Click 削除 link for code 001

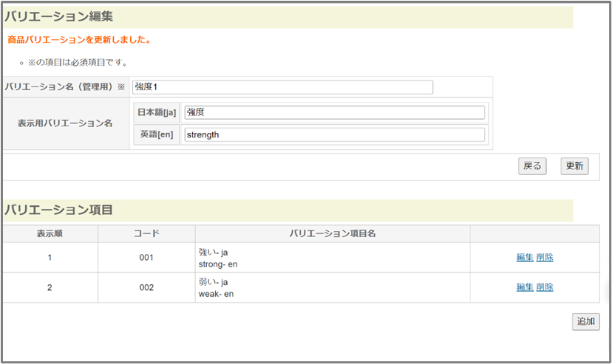click(545, 258)
